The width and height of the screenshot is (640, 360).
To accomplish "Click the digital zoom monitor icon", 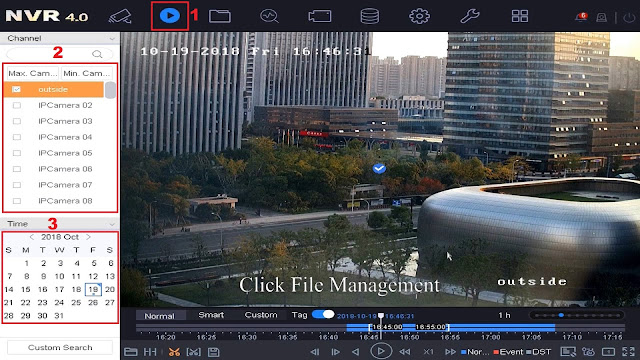I will [568, 352].
